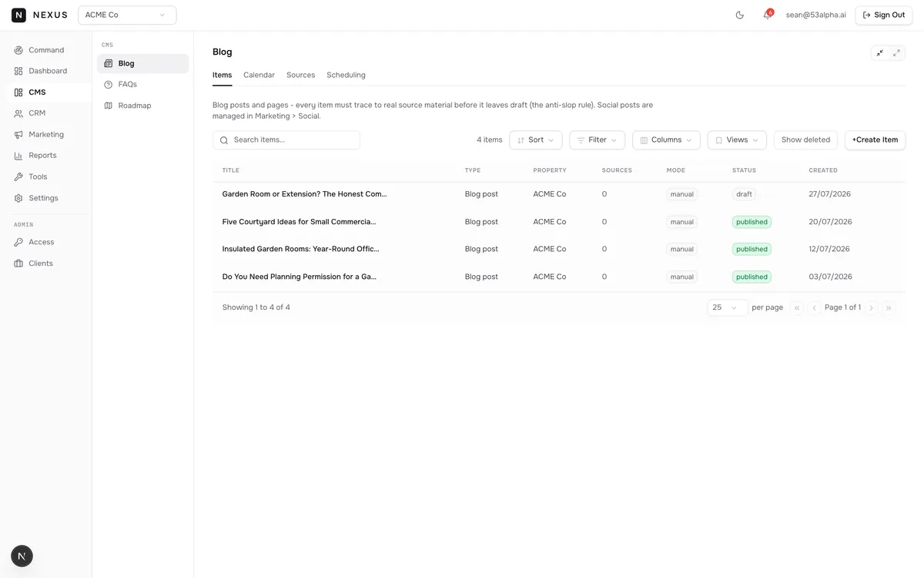
Task: Click the Page 1 of 1 indicator
Action: tap(842, 307)
